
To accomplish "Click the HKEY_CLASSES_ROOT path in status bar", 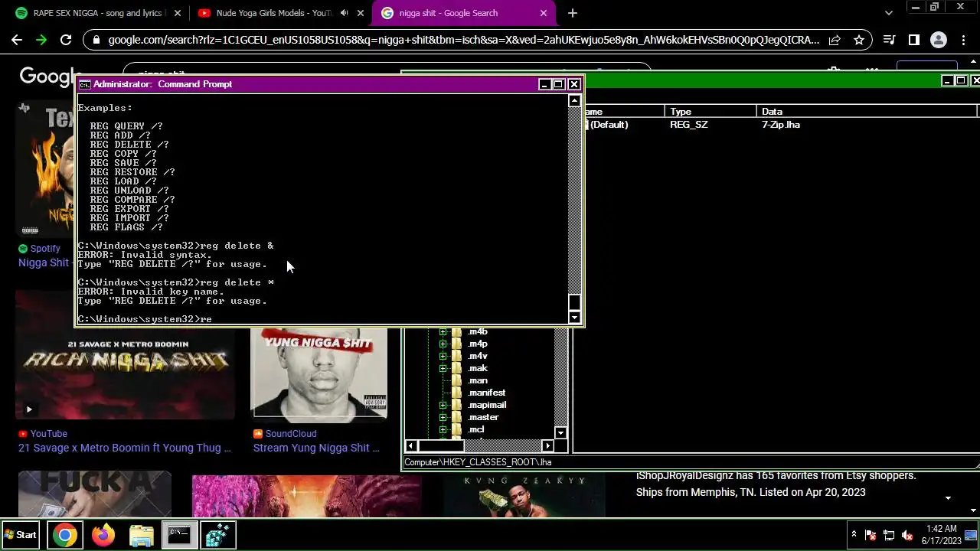I will 478,462.
